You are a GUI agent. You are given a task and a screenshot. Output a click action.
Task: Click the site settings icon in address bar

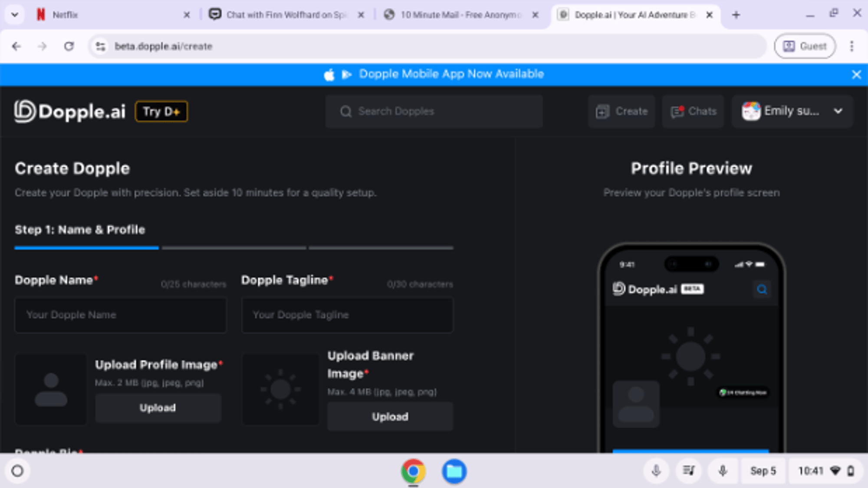click(101, 46)
